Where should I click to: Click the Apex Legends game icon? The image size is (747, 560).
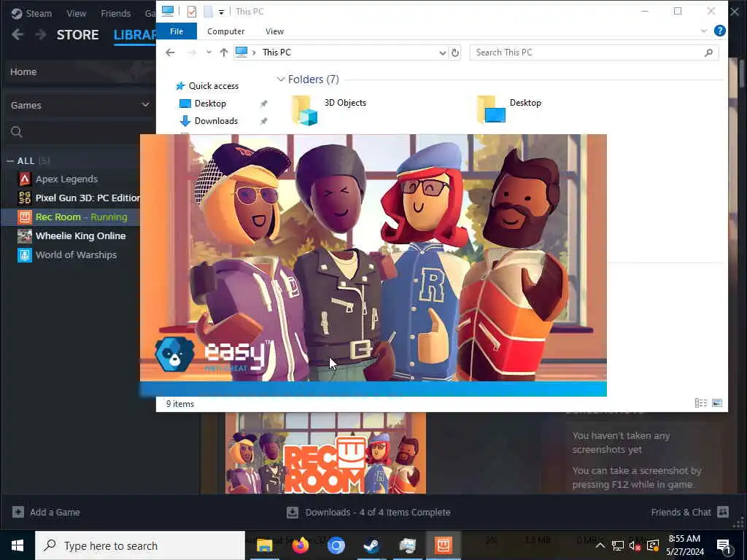[x=24, y=179]
